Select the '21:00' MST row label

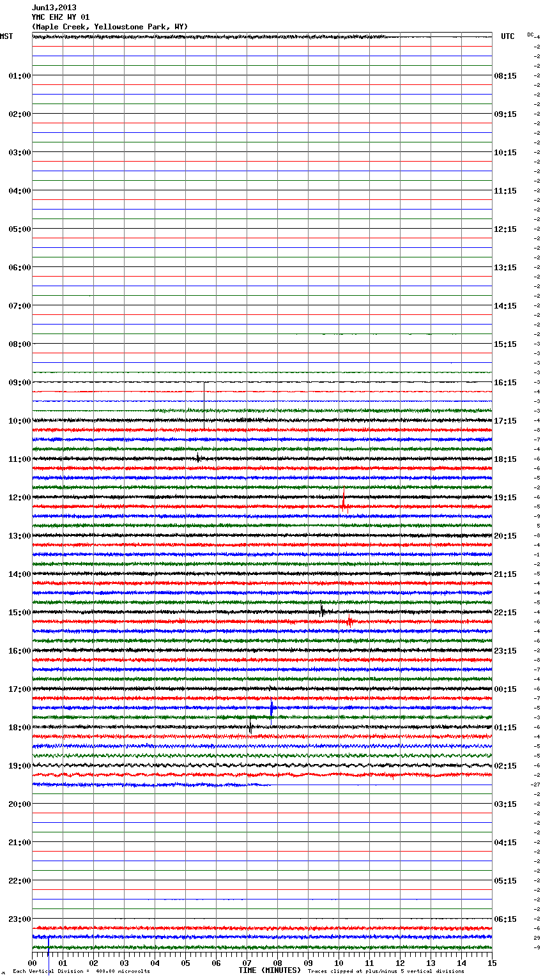click(19, 843)
